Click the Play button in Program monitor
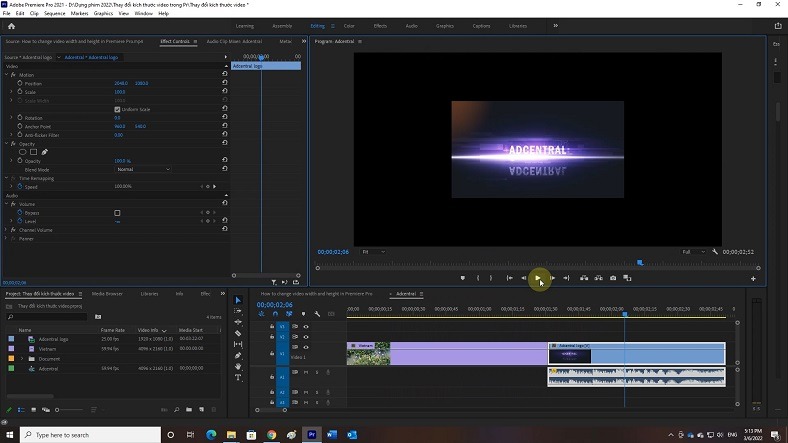The height and width of the screenshot is (443, 788). click(538, 278)
